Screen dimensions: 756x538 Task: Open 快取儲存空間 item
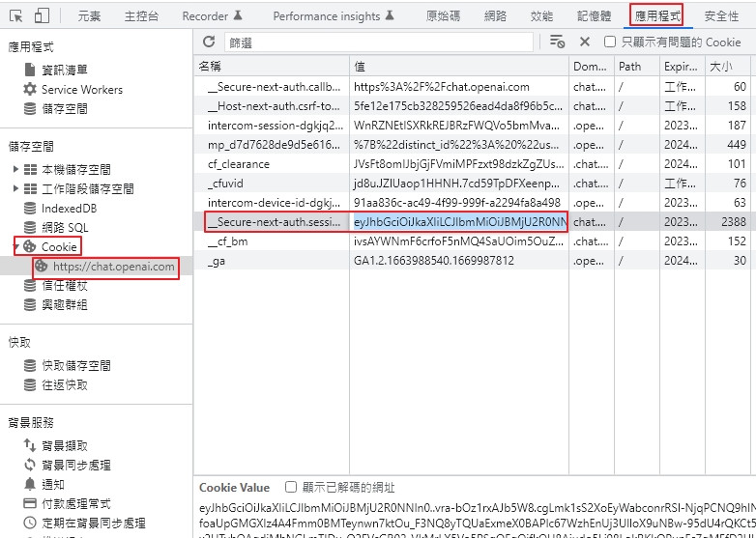[68, 365]
